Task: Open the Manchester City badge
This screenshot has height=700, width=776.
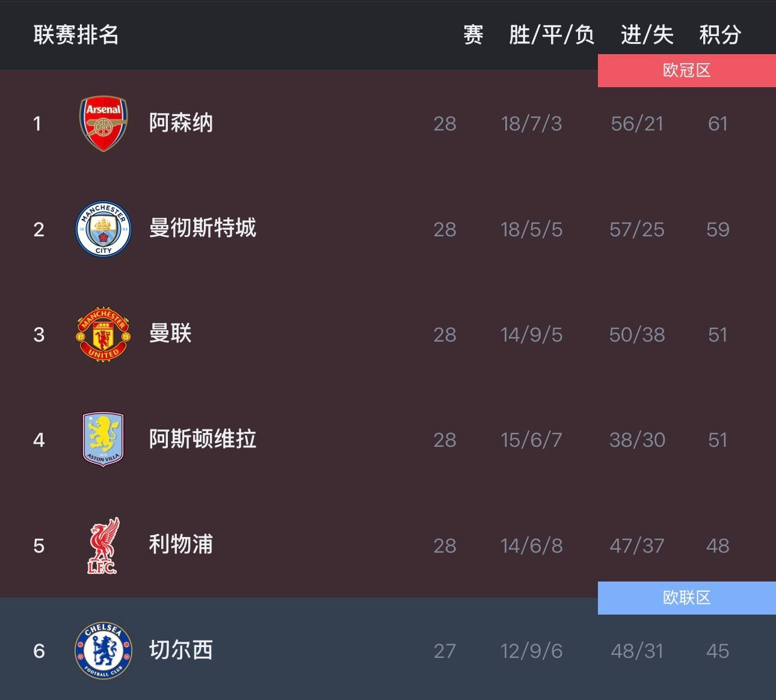Action: click(103, 229)
